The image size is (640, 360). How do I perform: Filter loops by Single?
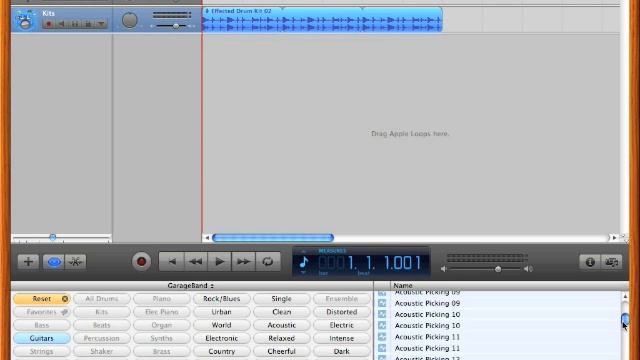coord(282,299)
